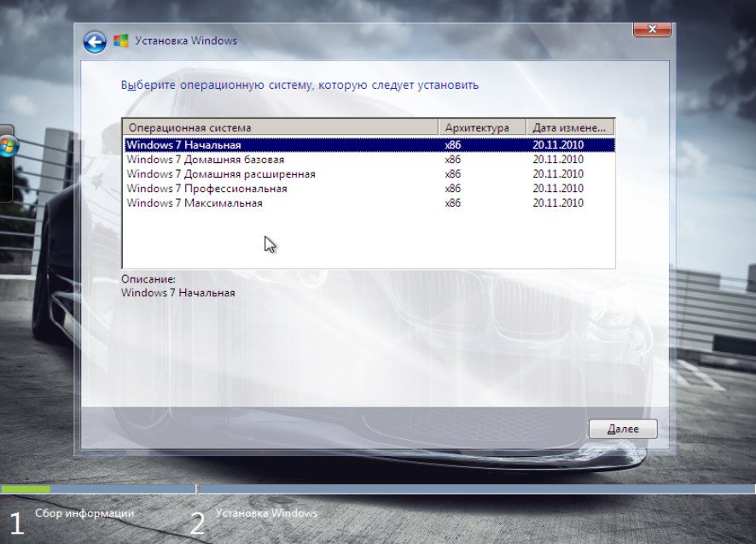Click the Установка Windows title text
The image size is (756, 544).
click(186, 41)
